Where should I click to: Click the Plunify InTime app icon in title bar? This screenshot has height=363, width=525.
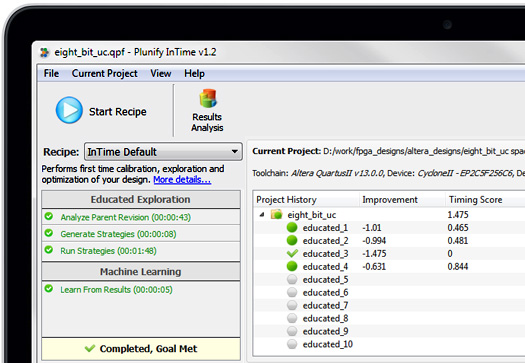click(x=45, y=53)
